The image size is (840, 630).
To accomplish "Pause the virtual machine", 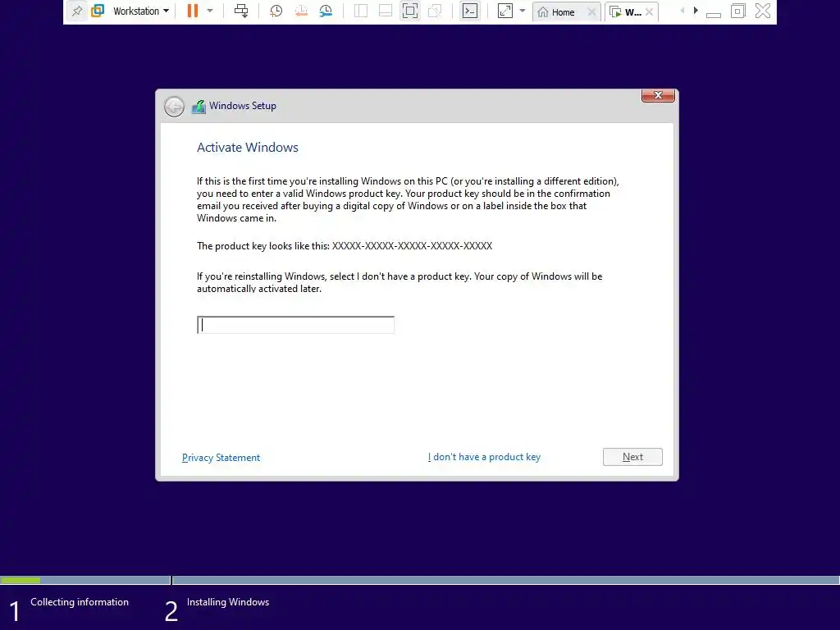I will [x=193, y=11].
